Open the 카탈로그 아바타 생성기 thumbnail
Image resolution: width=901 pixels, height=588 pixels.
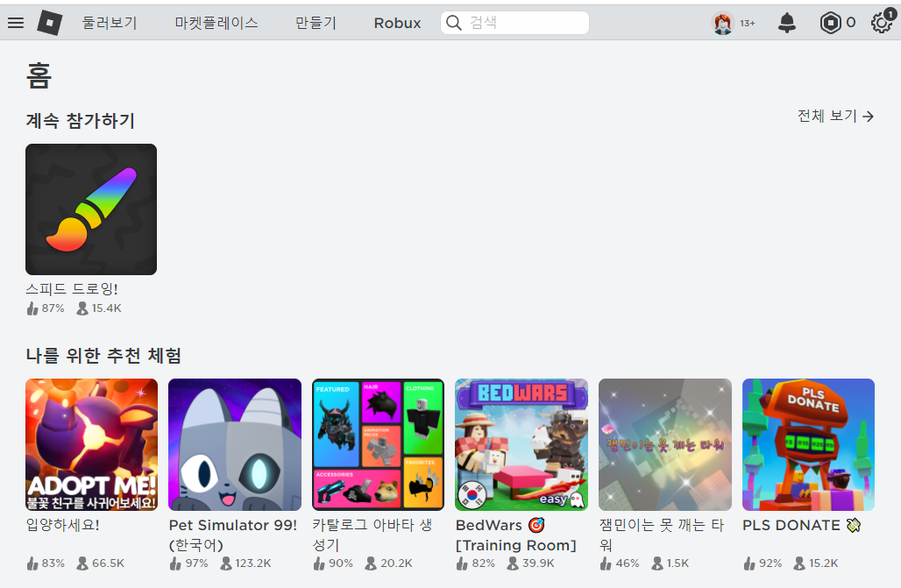click(x=378, y=444)
